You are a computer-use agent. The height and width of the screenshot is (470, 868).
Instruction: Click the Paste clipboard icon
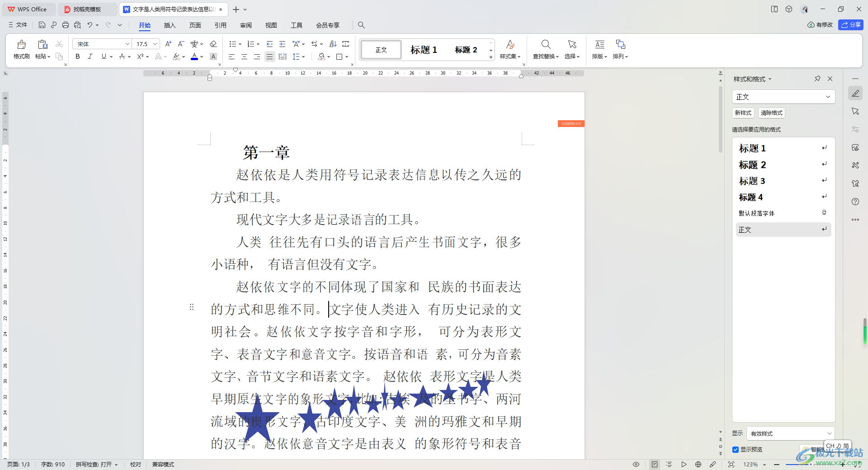[42, 44]
